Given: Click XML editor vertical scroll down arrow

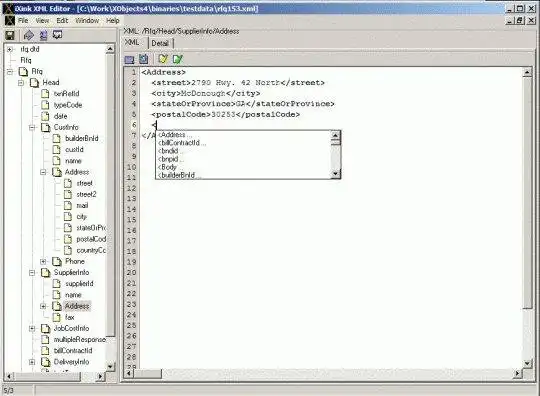Looking at the screenshot, I should tap(527, 363).
